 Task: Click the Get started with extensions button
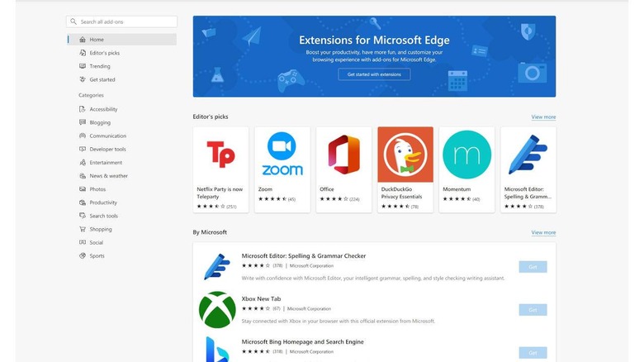coord(374,74)
